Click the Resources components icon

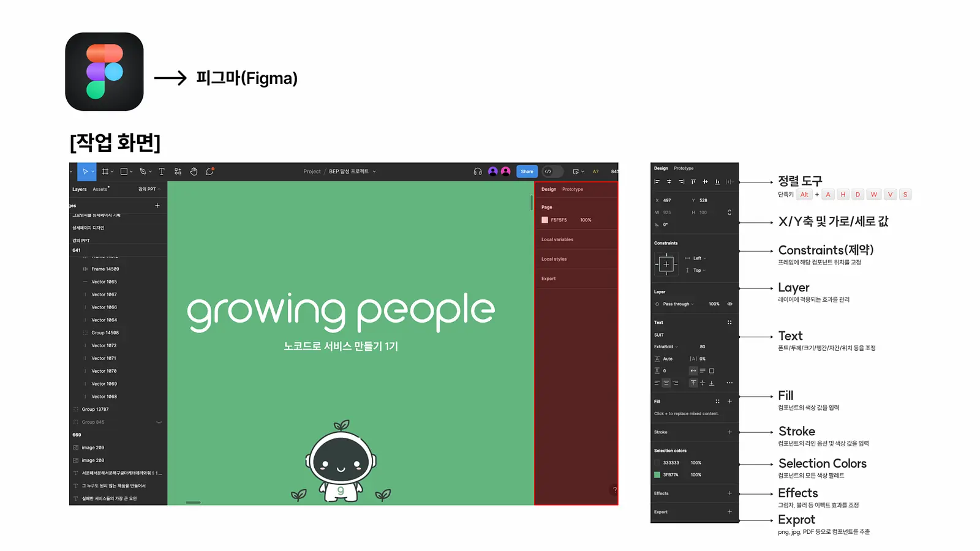(x=178, y=171)
